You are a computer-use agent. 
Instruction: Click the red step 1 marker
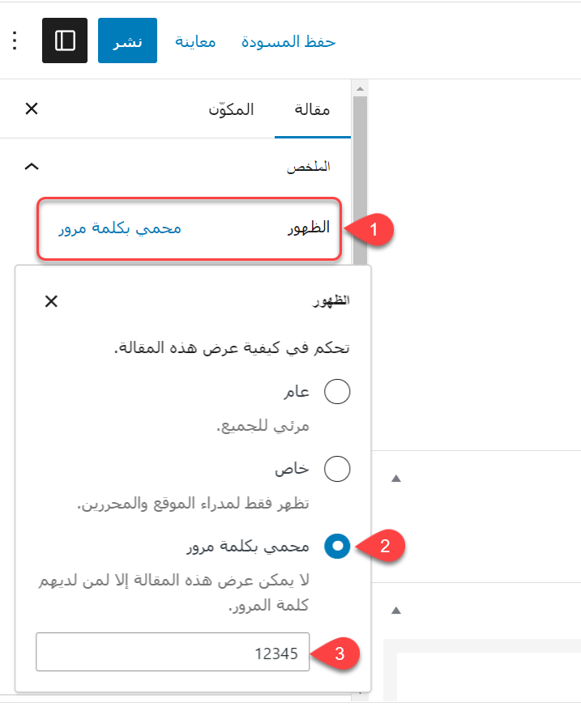[x=374, y=230]
